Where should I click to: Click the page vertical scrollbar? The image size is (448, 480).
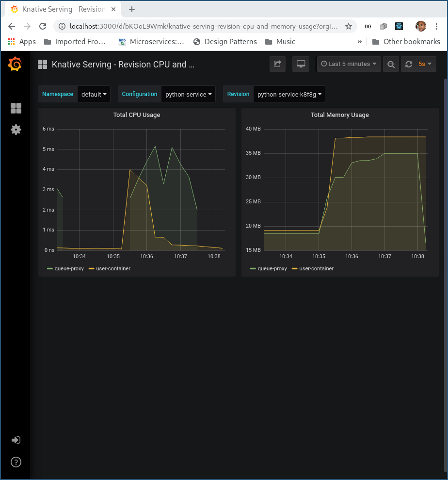coord(446,276)
